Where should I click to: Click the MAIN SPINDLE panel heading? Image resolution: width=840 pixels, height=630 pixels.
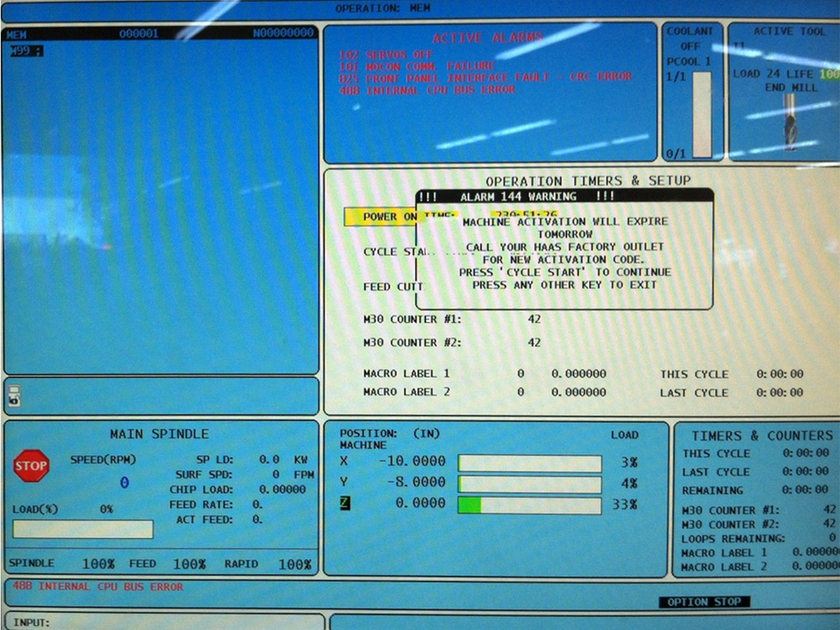point(159,435)
